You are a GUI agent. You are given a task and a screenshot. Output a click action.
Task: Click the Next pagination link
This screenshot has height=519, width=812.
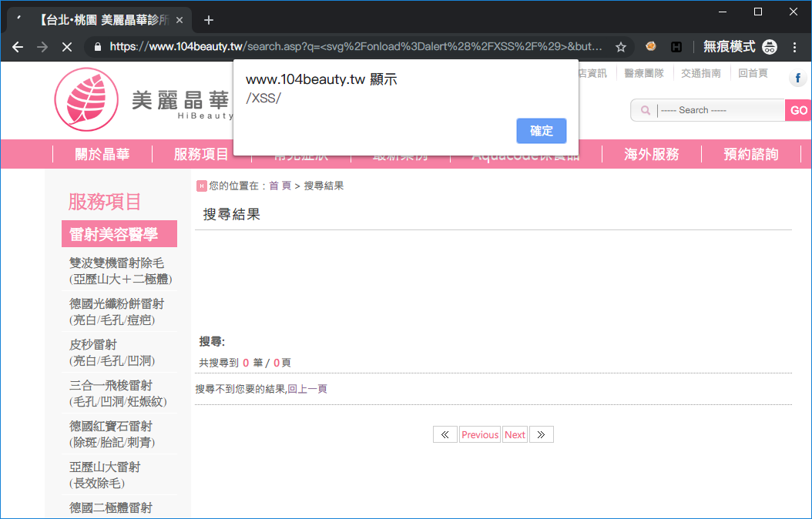click(515, 434)
